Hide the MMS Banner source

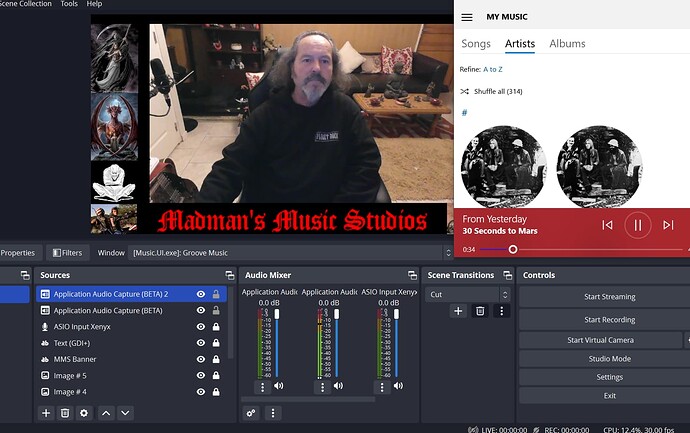click(201, 359)
